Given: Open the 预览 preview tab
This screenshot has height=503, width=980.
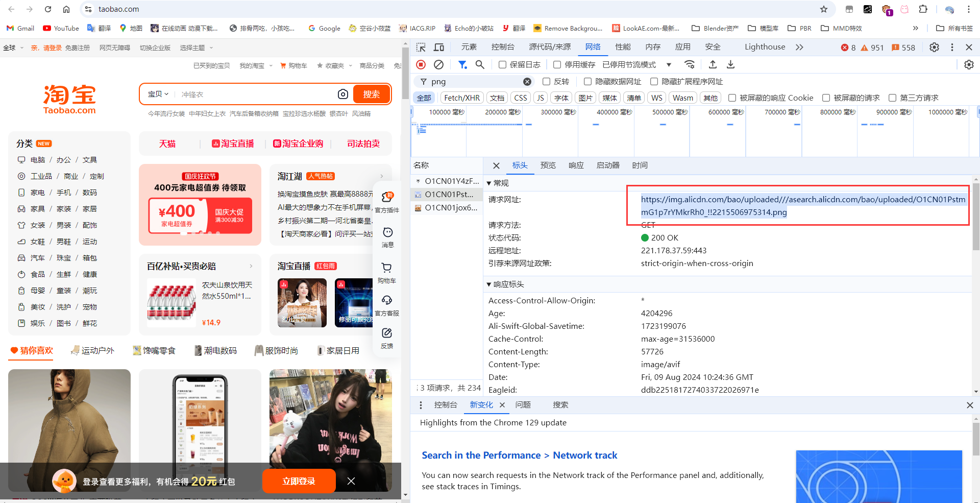Looking at the screenshot, I should click(548, 165).
